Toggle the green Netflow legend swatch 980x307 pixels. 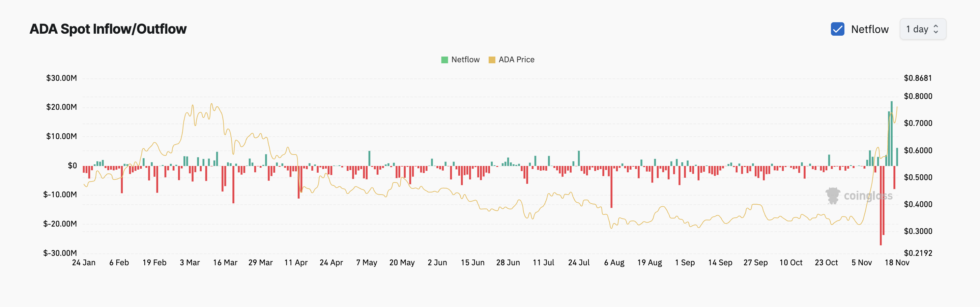444,60
